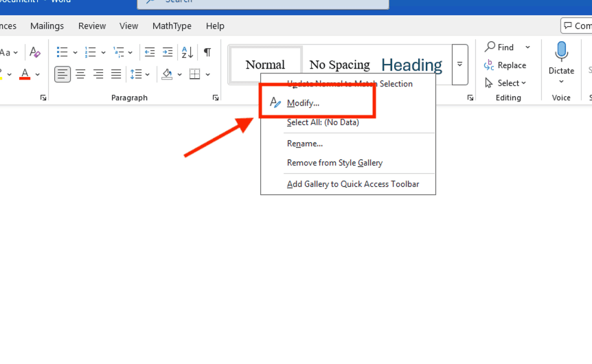Open the Select dropdown in Editing
Screen dimensions: 592x364
tap(505, 83)
